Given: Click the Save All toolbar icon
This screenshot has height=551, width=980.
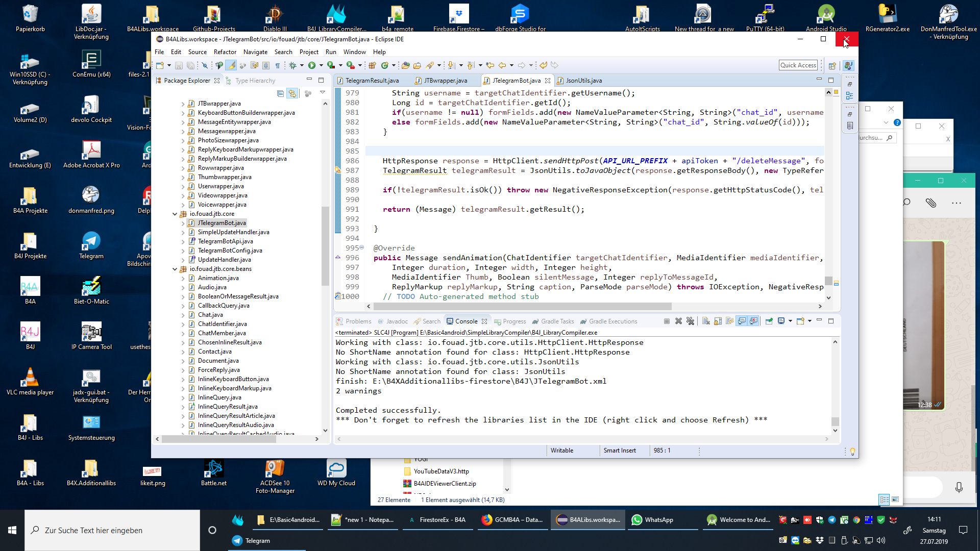Looking at the screenshot, I should coord(190,65).
